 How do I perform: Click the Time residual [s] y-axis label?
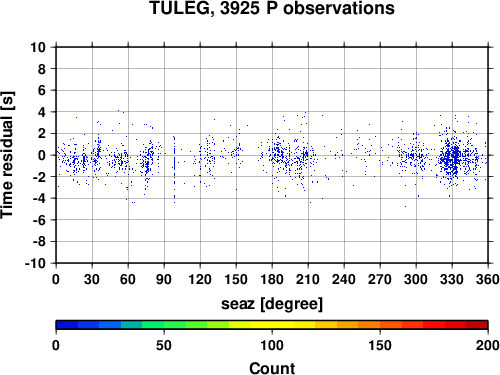(7, 155)
